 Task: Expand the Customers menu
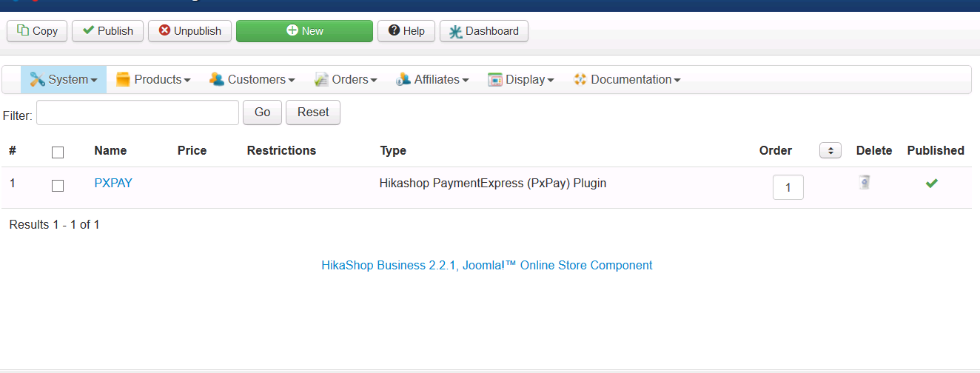click(x=252, y=80)
